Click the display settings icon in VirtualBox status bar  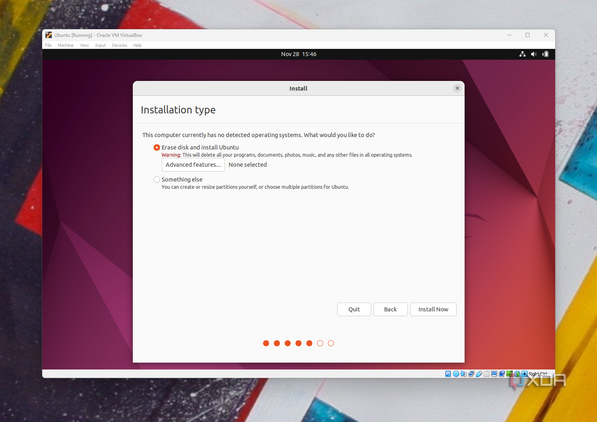coord(494,374)
